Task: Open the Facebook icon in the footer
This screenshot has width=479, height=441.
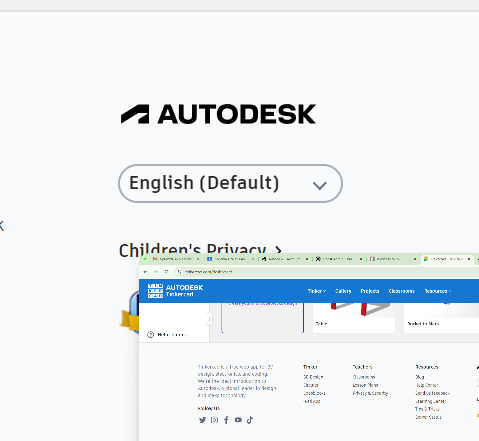Action: pos(226,420)
